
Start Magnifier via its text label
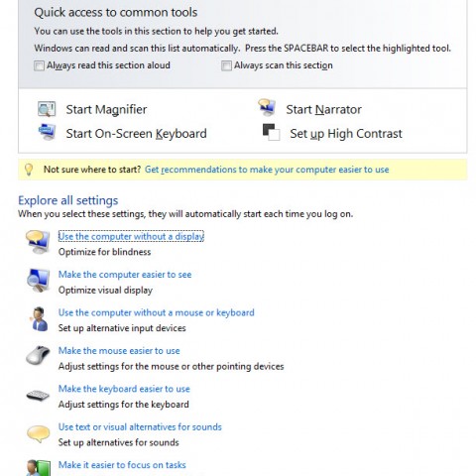tap(106, 110)
